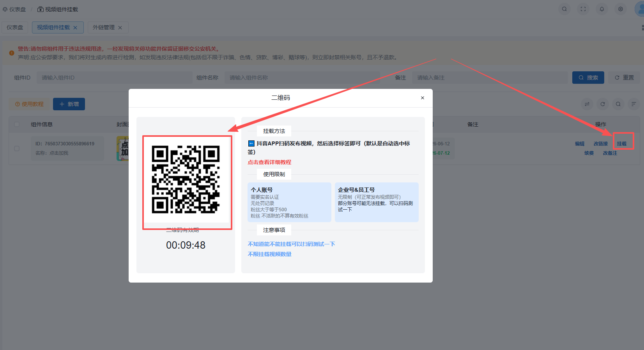Click the 重置 reset button
Viewport: 644px width, 350px height.
[x=624, y=78]
